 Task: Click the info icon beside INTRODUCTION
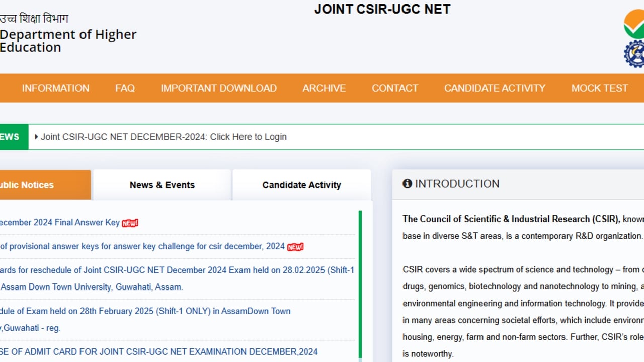[407, 184]
